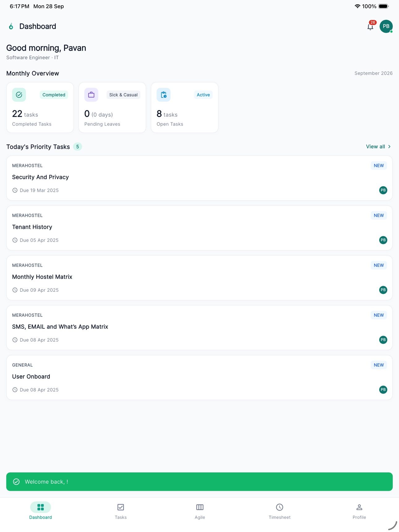Click the clock icon on Security And Privacy task

pyautogui.click(x=15, y=190)
